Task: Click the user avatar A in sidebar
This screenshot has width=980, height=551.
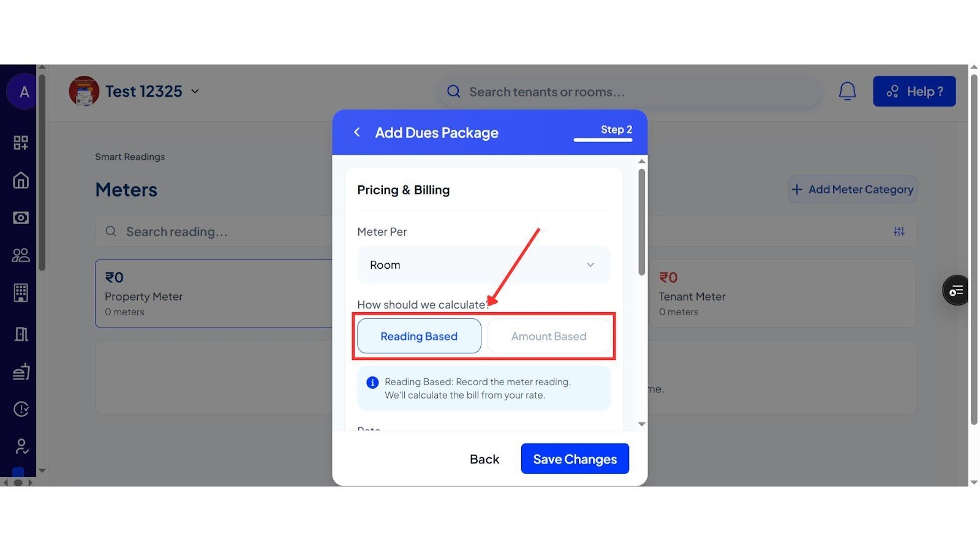Action: (x=24, y=92)
